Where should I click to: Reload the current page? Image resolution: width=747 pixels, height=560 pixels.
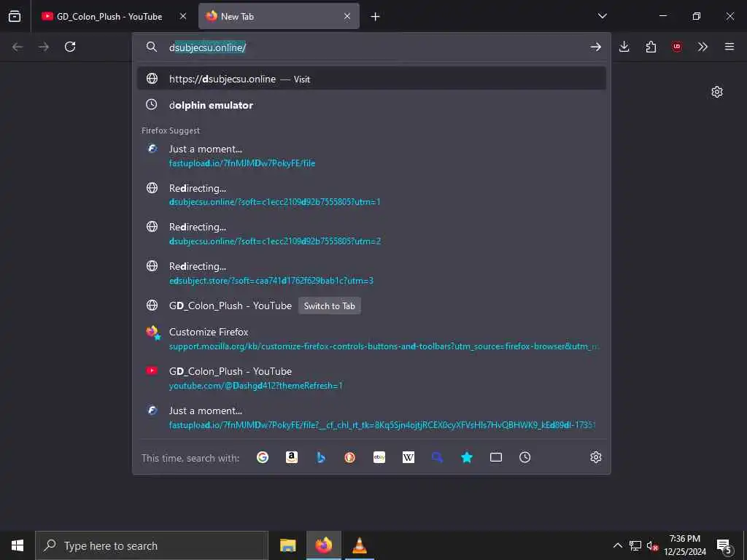70,47
